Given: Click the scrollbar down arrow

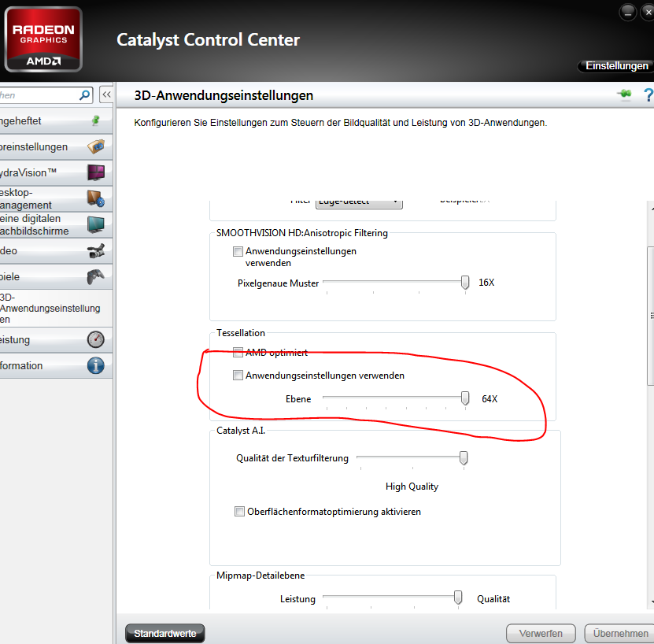Looking at the screenshot, I should 652,601.
